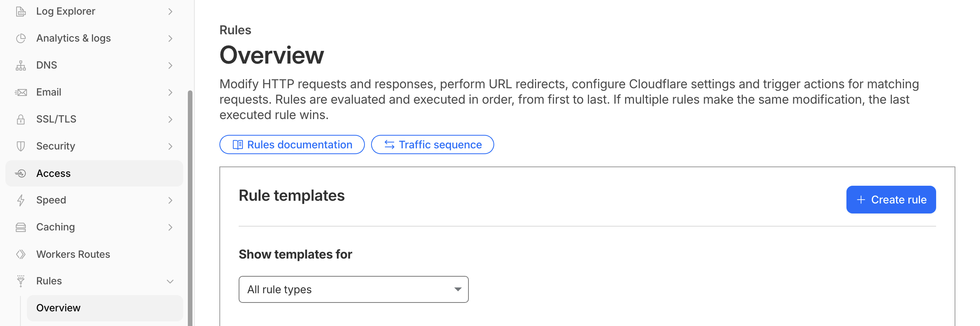Click the Caching server icon
Image resolution: width=980 pixels, height=326 pixels.
point(21,227)
